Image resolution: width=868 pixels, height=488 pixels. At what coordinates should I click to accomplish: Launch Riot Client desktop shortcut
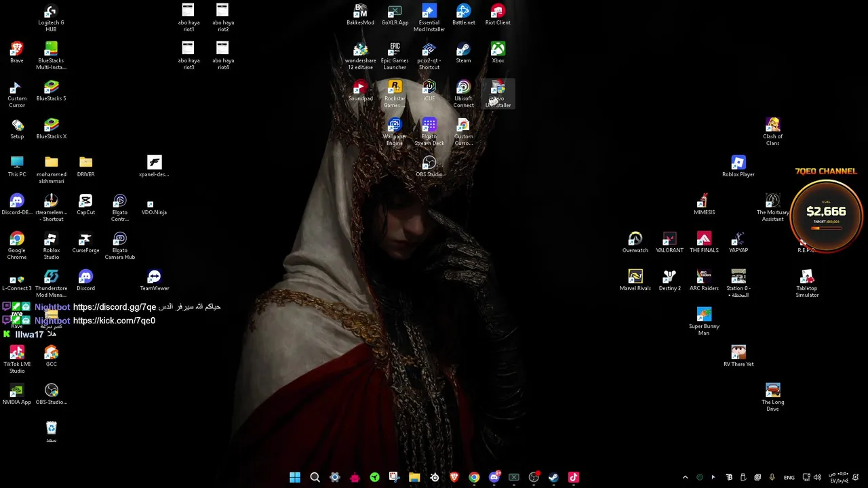498,15
